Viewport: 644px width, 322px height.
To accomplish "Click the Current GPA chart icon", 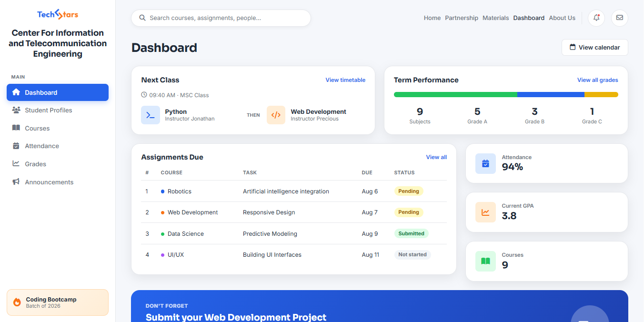I will 485,212.
